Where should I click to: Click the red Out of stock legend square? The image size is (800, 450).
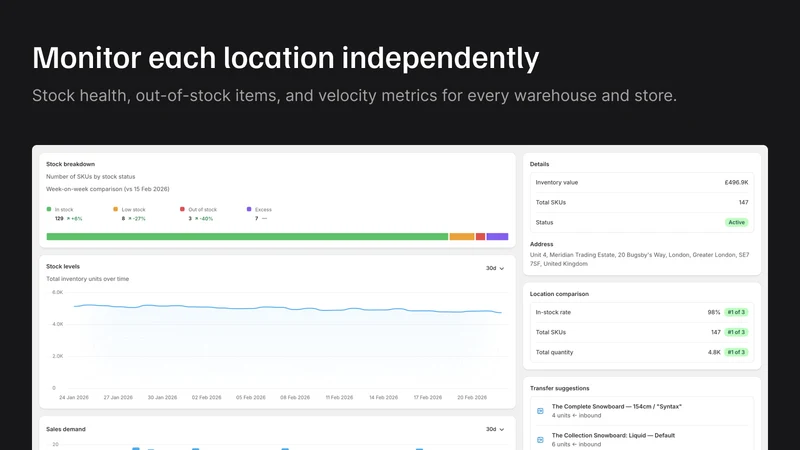(182, 209)
